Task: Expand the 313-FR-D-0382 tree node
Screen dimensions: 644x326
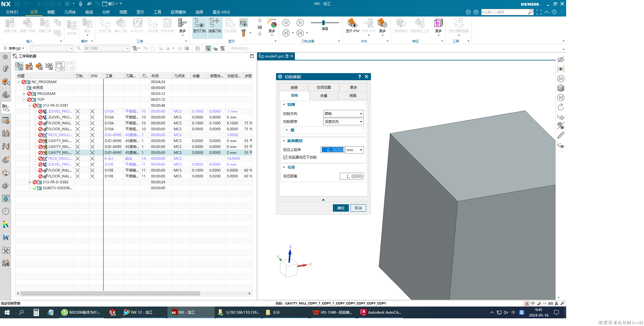Action: tap(30, 182)
